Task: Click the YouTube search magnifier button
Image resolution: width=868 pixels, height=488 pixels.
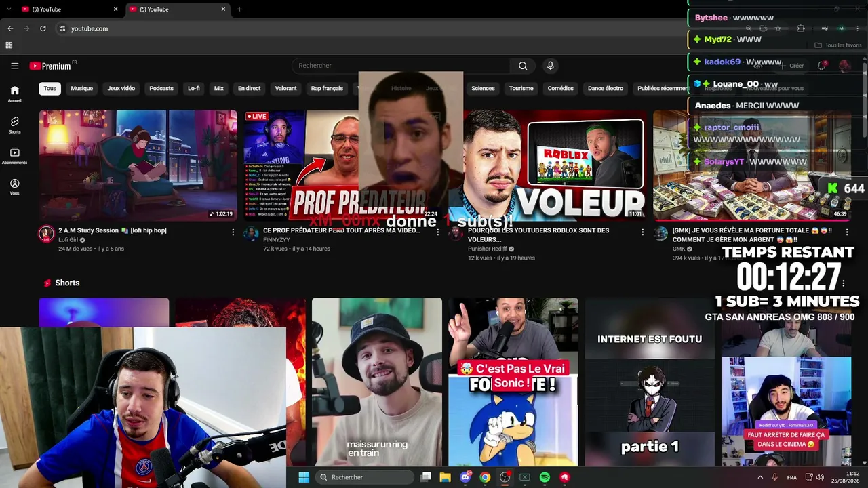Action: coord(523,66)
